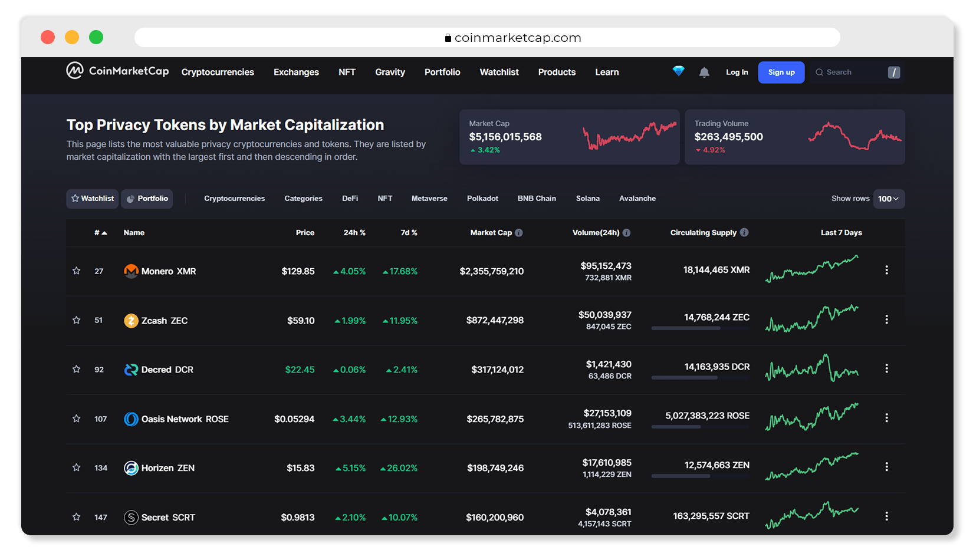Star Horizen to add to watchlist

coord(76,468)
